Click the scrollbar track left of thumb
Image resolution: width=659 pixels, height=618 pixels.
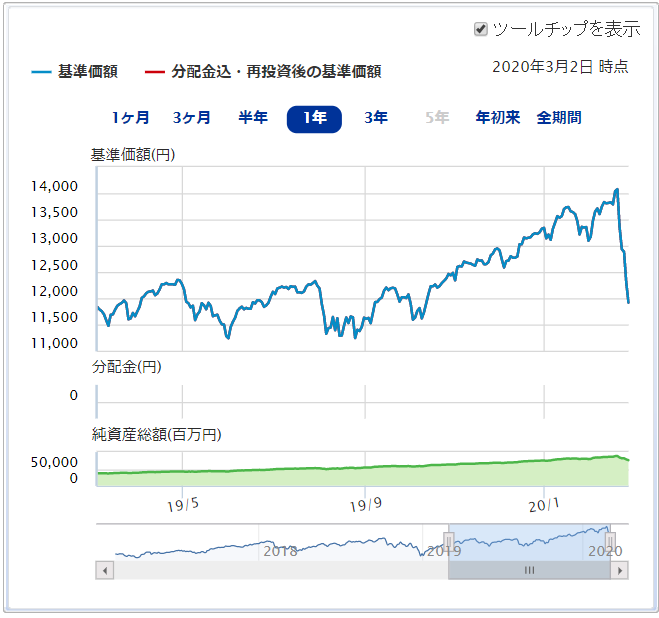(281, 570)
